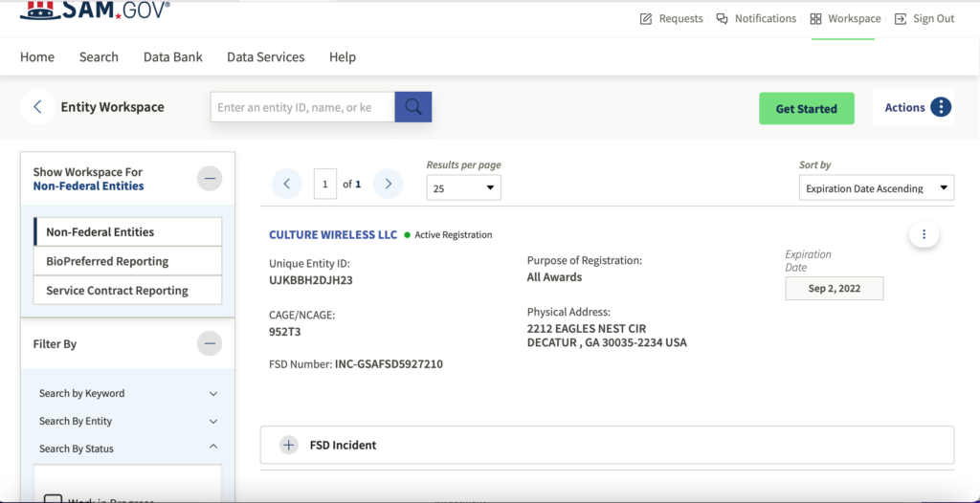Select the Non-Federal Entities workspace tab

(x=127, y=231)
